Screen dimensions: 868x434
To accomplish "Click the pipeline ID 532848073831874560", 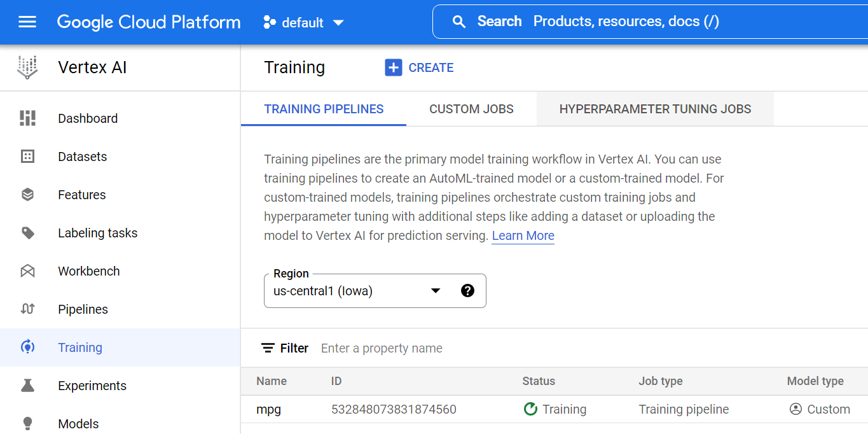I will (x=394, y=409).
